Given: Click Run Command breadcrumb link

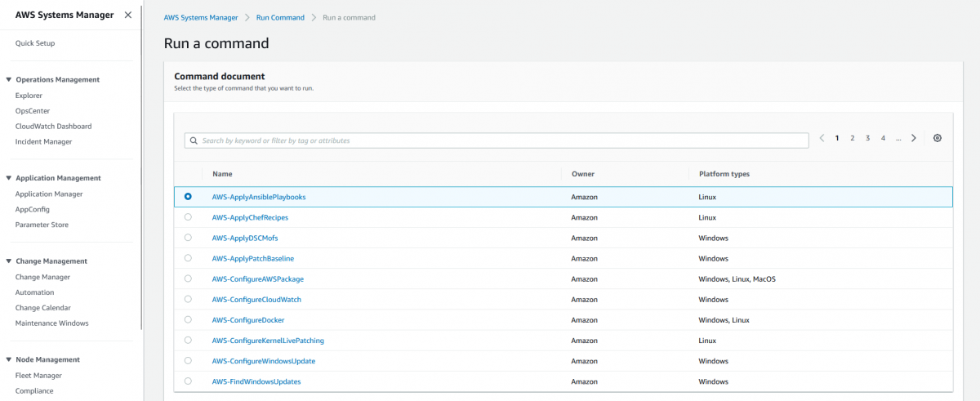Looking at the screenshot, I should [280, 17].
